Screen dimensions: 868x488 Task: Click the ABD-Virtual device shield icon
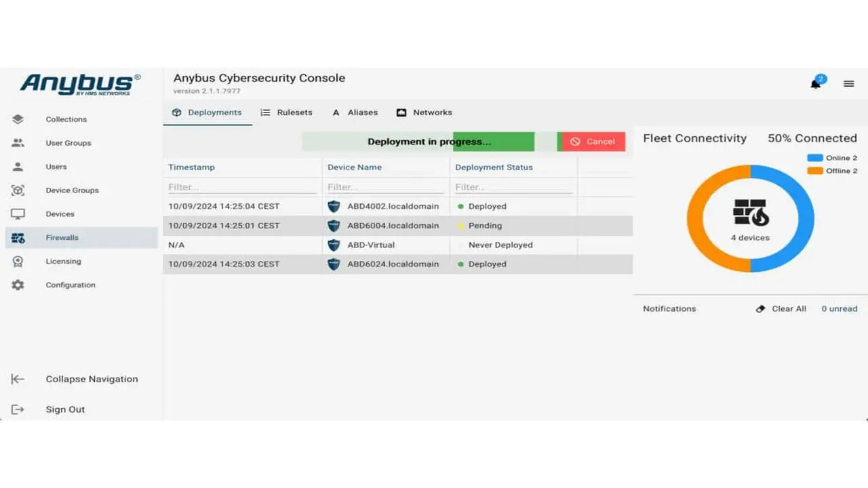pyautogui.click(x=334, y=245)
